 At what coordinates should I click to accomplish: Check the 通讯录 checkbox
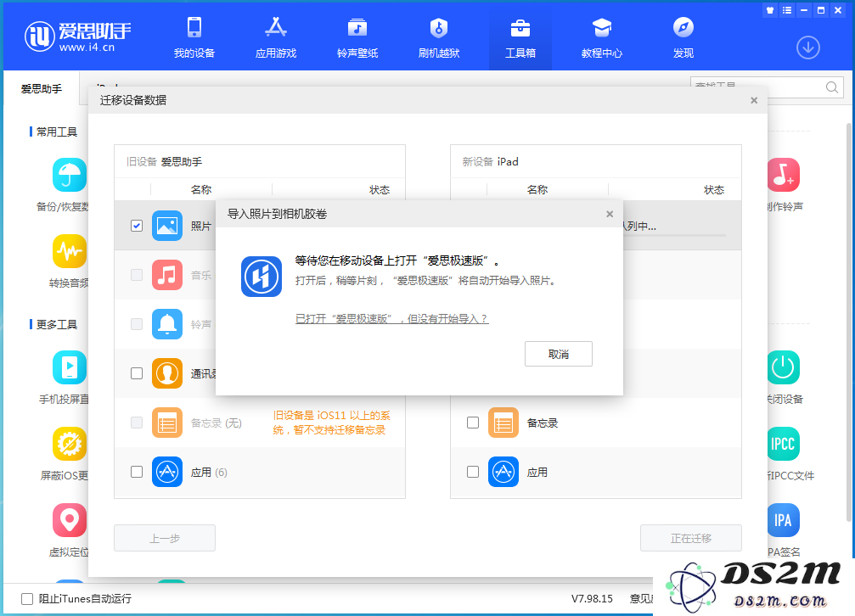[137, 373]
